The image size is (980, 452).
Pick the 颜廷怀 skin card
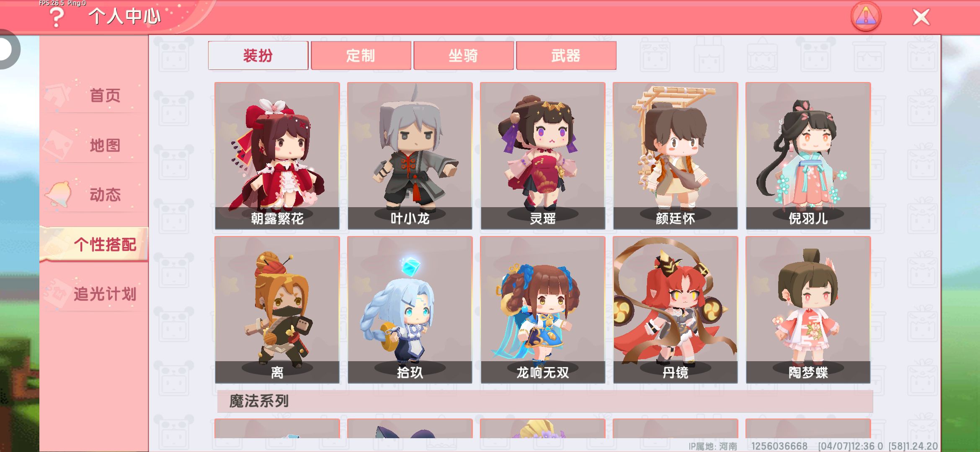tap(676, 156)
